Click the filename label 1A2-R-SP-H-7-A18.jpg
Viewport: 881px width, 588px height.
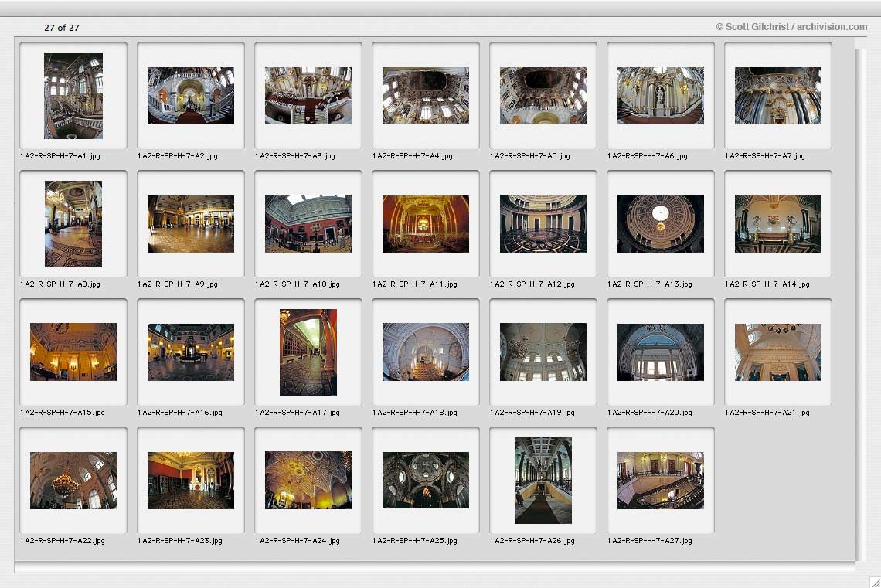415,412
